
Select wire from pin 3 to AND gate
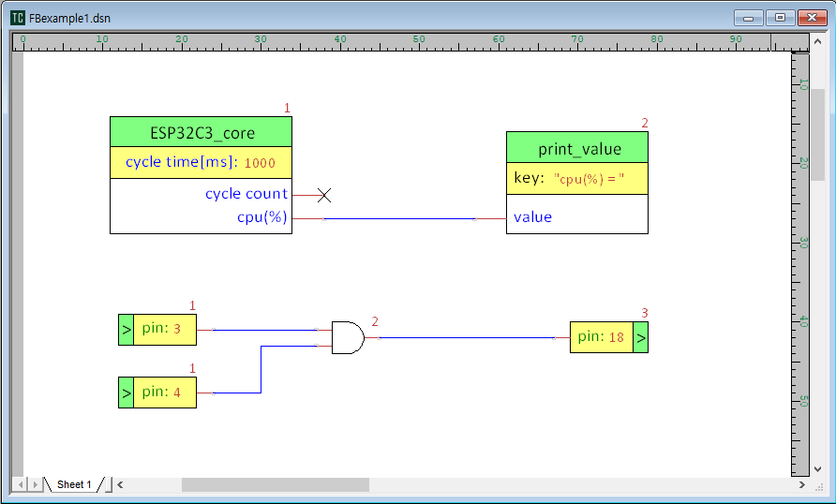click(264, 330)
